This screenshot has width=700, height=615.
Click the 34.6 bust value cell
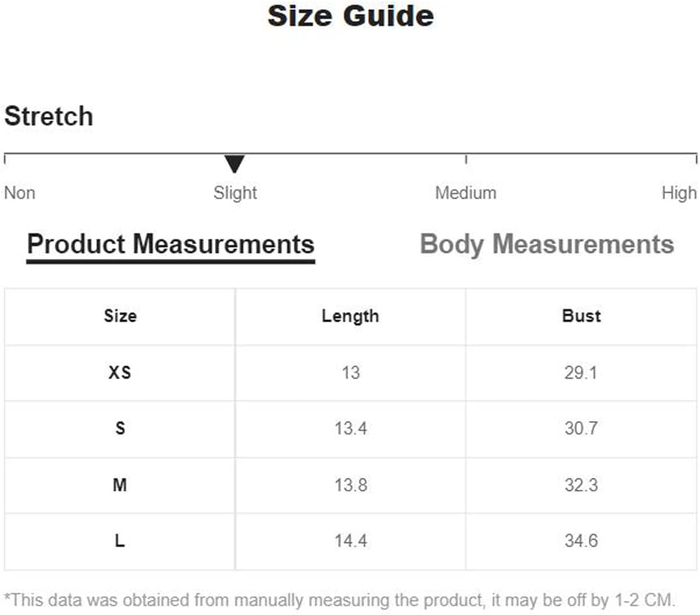tap(581, 541)
